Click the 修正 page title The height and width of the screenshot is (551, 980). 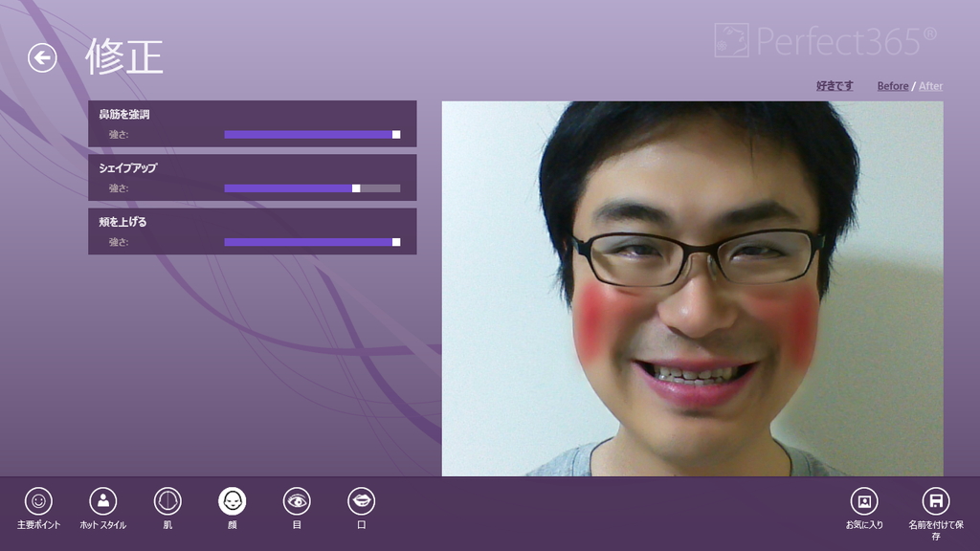pyautogui.click(x=124, y=56)
